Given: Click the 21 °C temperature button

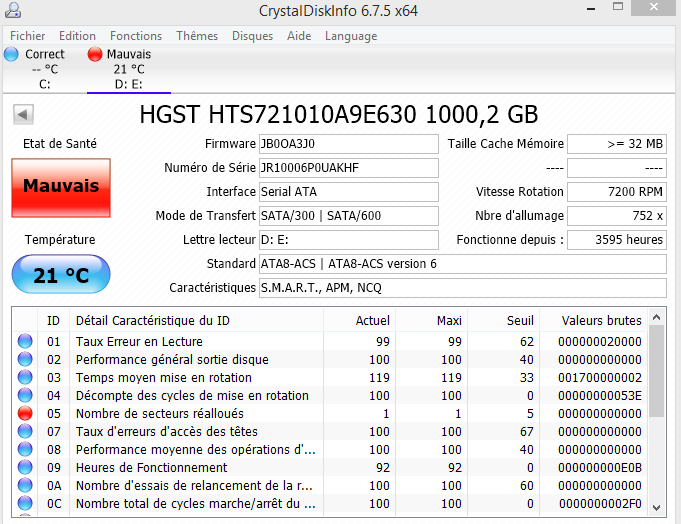Looking at the screenshot, I should [x=61, y=274].
